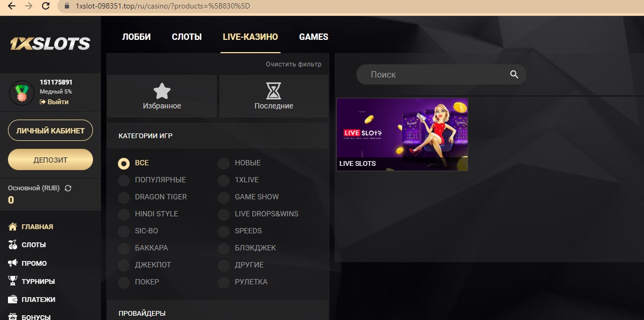The width and height of the screenshot is (644, 320).
Task: Click the Медный 5% status text
Action: (56, 91)
